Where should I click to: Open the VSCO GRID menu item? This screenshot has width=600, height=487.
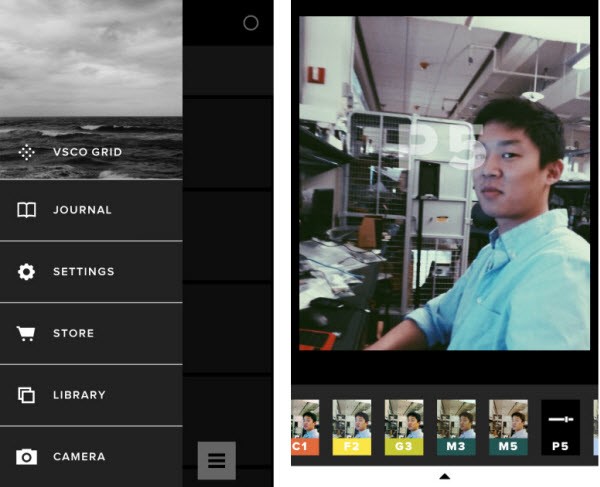[87, 153]
